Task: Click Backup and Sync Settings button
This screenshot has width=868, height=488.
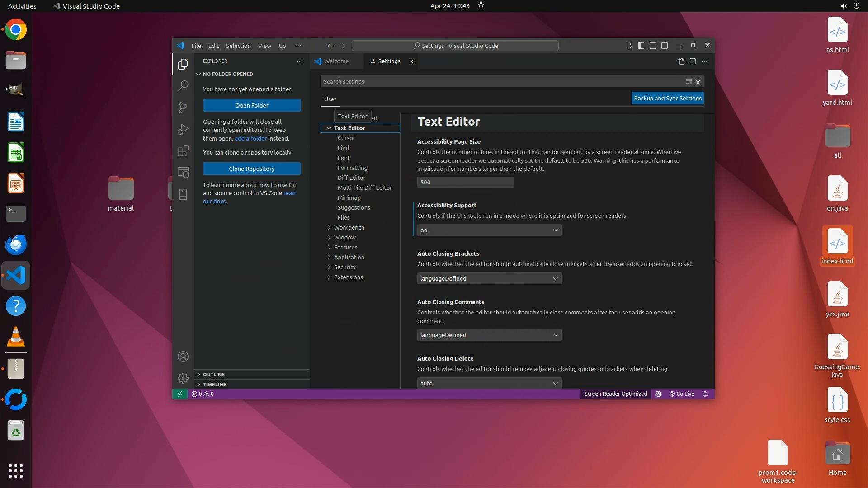Action: tap(667, 98)
